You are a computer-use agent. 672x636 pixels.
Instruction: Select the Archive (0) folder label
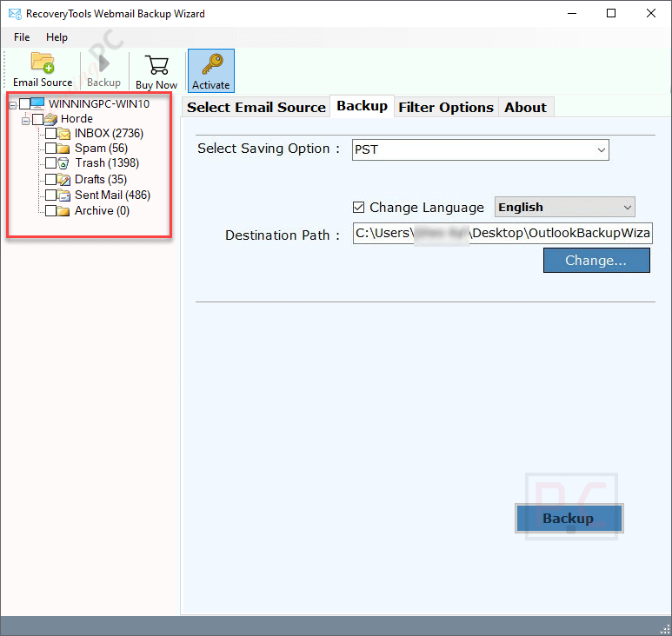tap(102, 211)
